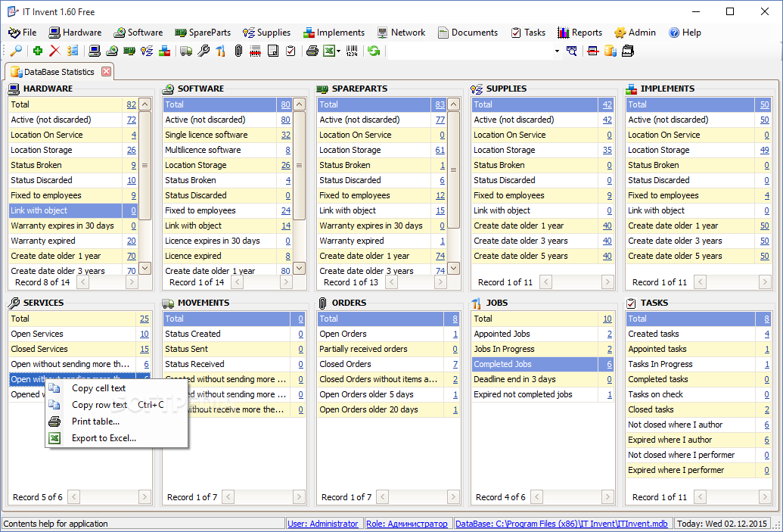Open the Supplies menu

[x=266, y=33]
